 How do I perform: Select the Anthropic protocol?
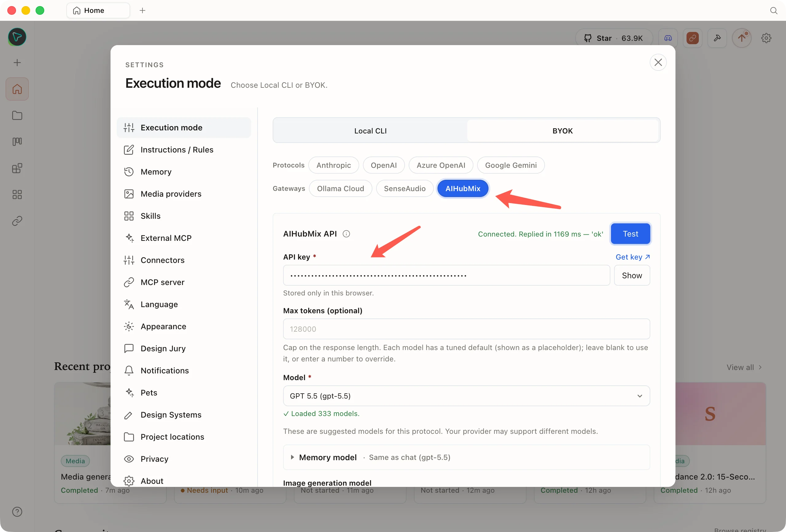pyautogui.click(x=333, y=165)
